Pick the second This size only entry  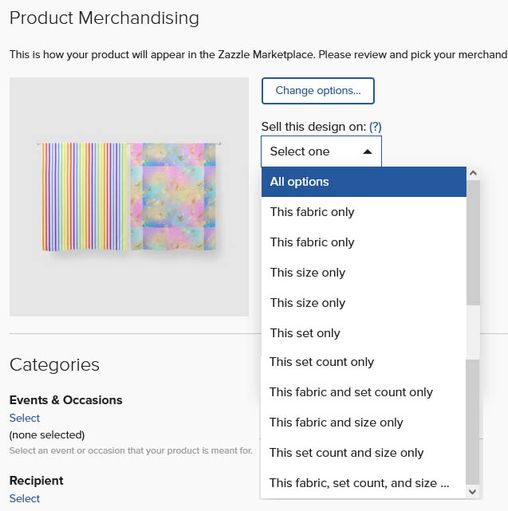[364, 303]
